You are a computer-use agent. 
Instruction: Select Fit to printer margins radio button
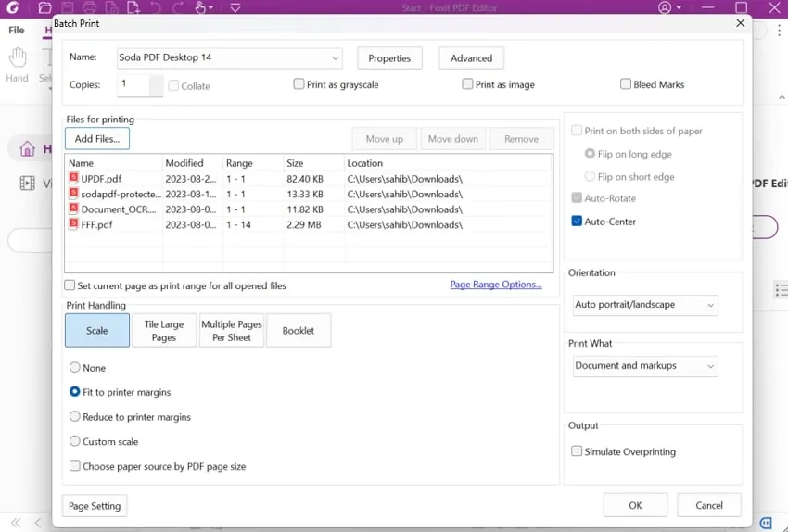[75, 391]
